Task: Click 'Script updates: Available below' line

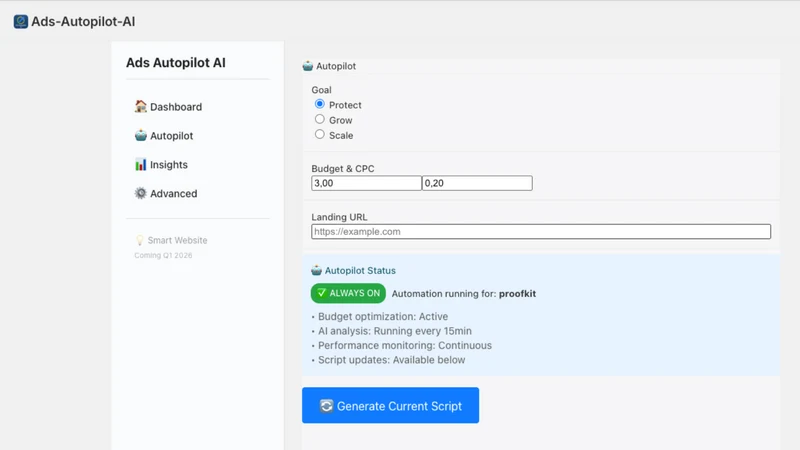Action: 391,360
